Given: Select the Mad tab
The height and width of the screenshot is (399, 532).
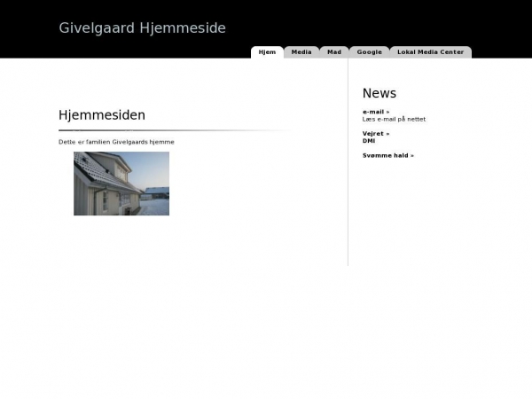Looking at the screenshot, I should coord(334,52).
